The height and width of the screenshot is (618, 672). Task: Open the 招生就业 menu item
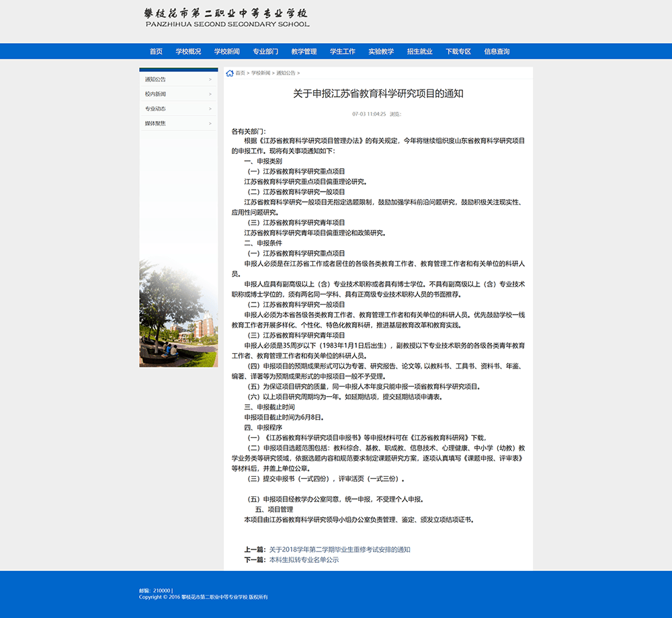coord(419,50)
